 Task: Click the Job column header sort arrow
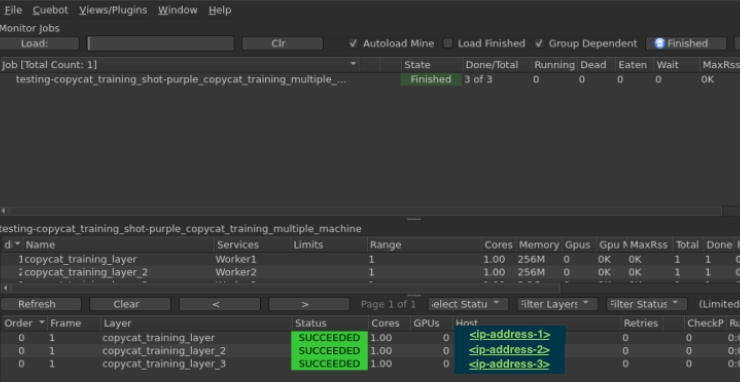click(353, 64)
